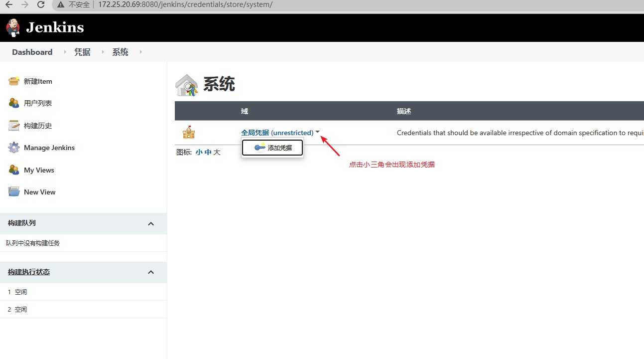Expand arrow after Dashboard breadcrumb
644x359 pixels.
(x=65, y=52)
